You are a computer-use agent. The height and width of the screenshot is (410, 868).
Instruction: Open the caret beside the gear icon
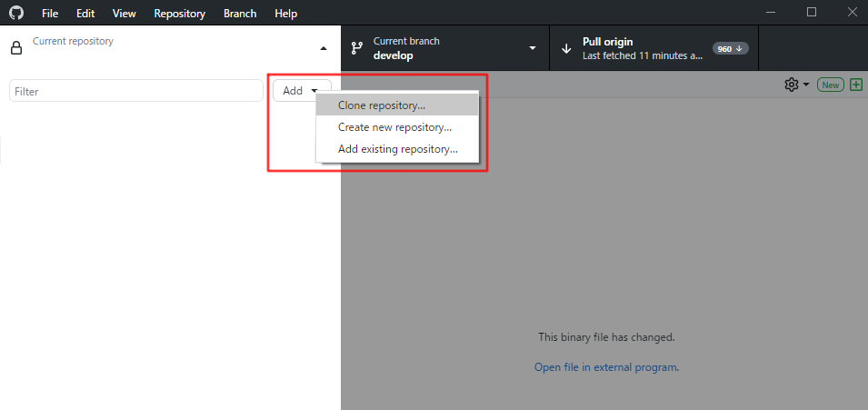point(806,85)
